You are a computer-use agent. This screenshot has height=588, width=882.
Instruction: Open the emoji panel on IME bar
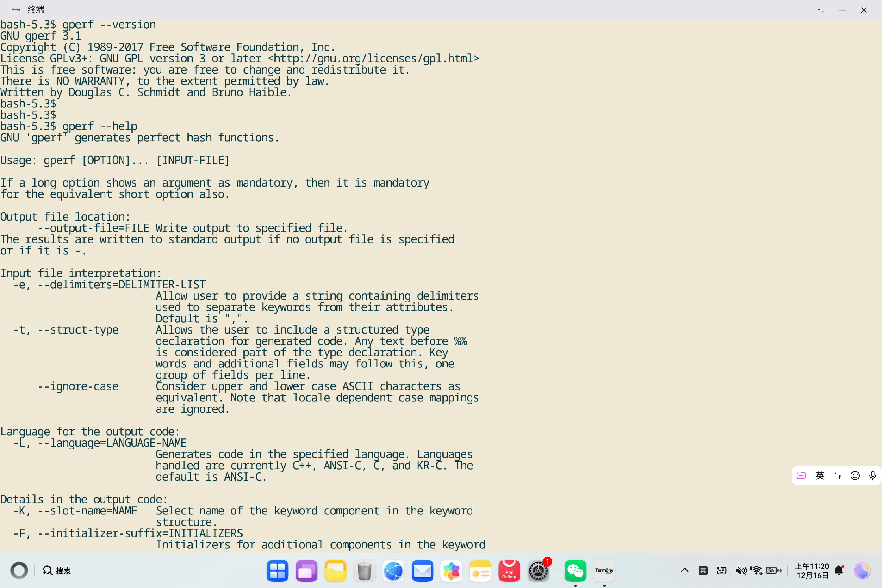click(855, 475)
